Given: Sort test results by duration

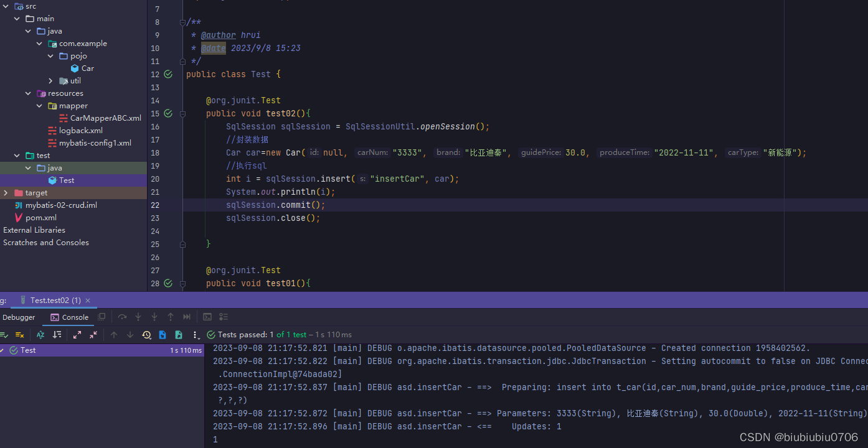Looking at the screenshot, I should pyautogui.click(x=57, y=335).
